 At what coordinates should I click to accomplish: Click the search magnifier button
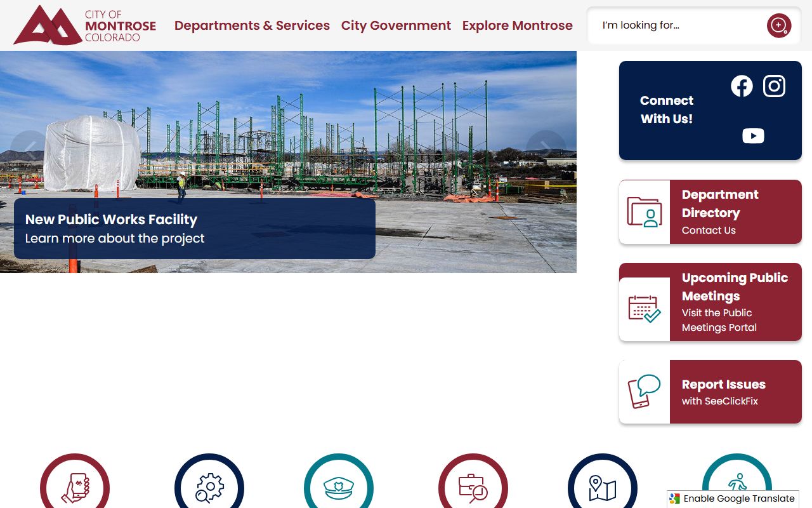pyautogui.click(x=778, y=25)
